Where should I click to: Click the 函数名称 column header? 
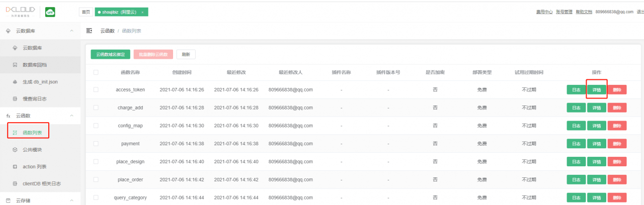coord(130,72)
